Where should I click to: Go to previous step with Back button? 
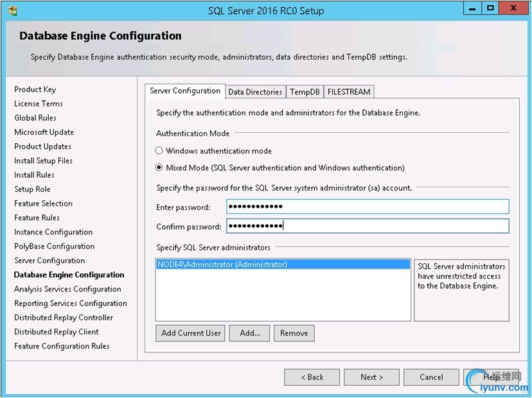pos(312,377)
